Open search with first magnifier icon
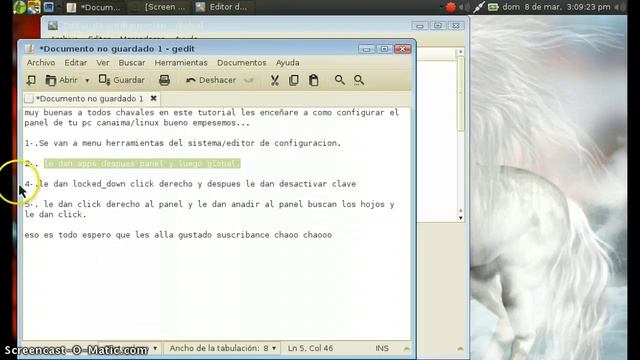Viewport: 640px width, 360px height. coord(340,80)
